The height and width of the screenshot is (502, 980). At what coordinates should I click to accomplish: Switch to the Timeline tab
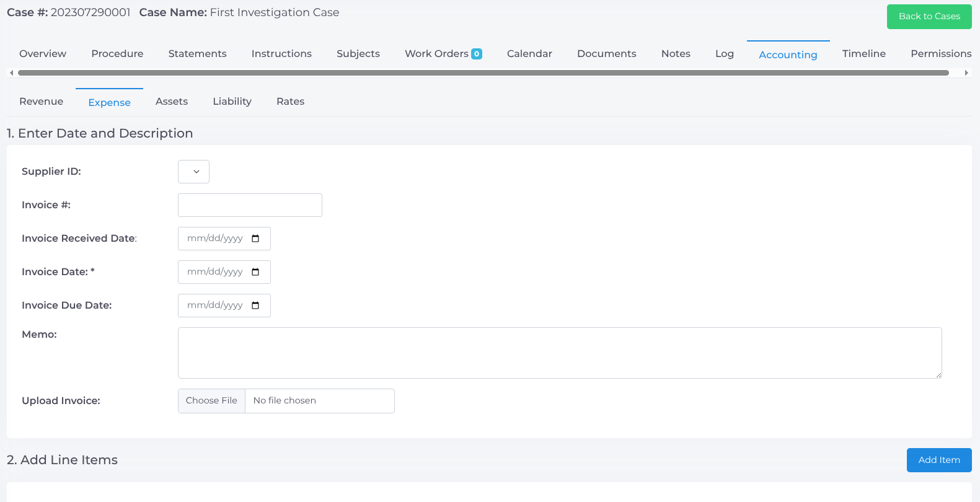[864, 54]
